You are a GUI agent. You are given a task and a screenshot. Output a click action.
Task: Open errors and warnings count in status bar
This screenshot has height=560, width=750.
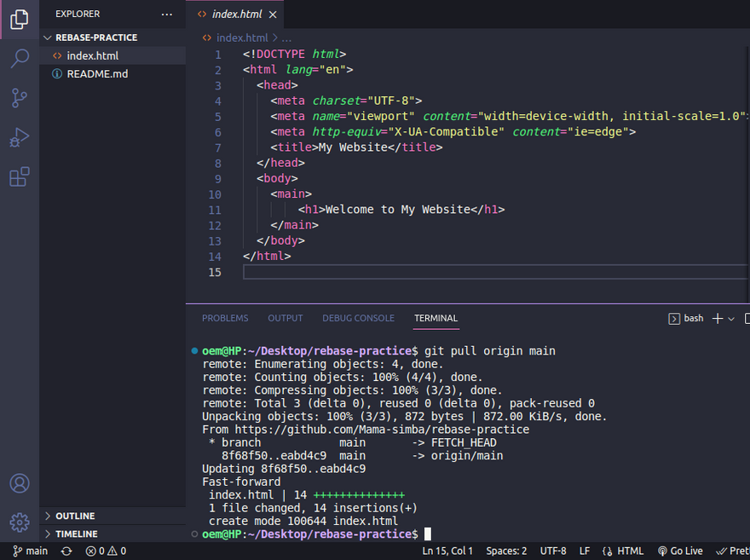[x=106, y=551]
